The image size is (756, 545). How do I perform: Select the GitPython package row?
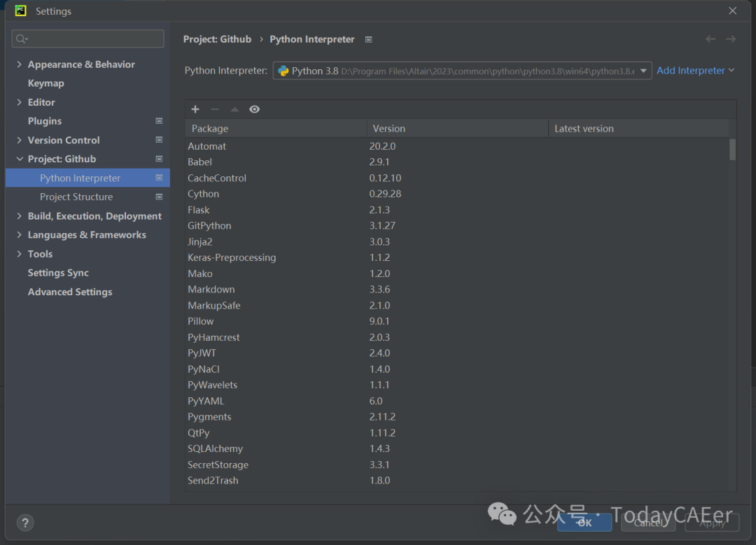pos(457,225)
